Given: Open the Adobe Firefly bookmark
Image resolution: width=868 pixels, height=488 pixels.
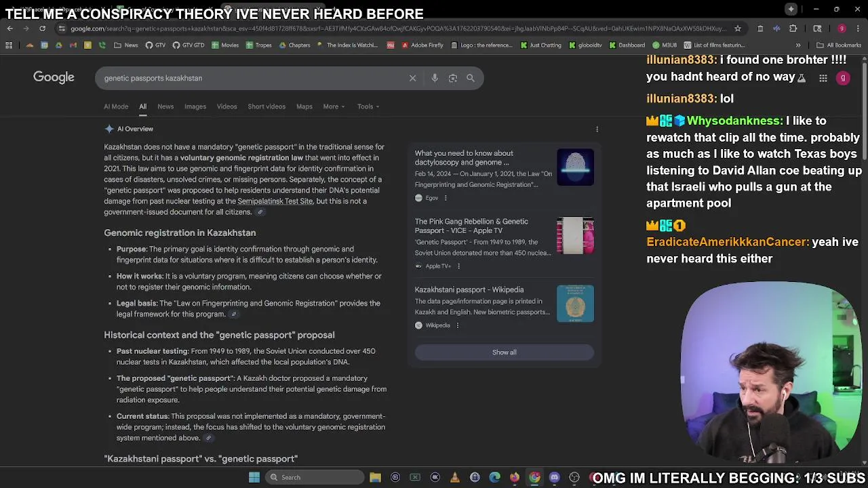Looking at the screenshot, I should pyautogui.click(x=422, y=45).
